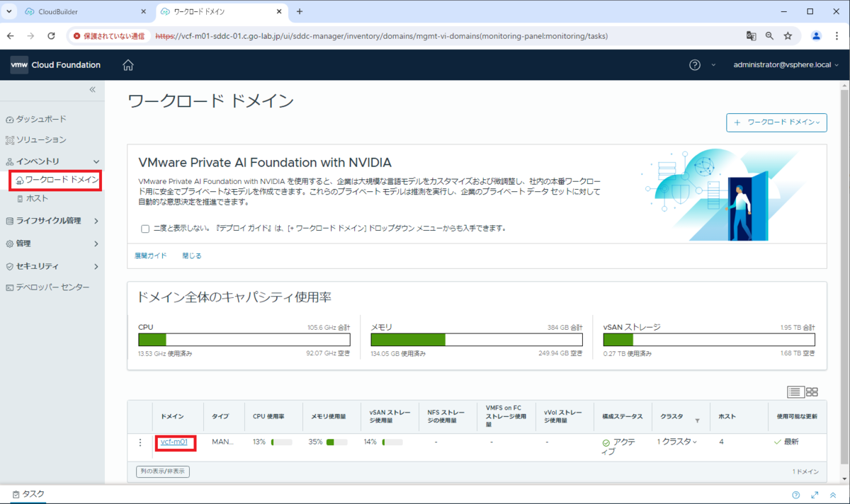This screenshot has width=850, height=504.
Task: Click the メモリ capacity usage bar
Action: pyautogui.click(x=477, y=340)
